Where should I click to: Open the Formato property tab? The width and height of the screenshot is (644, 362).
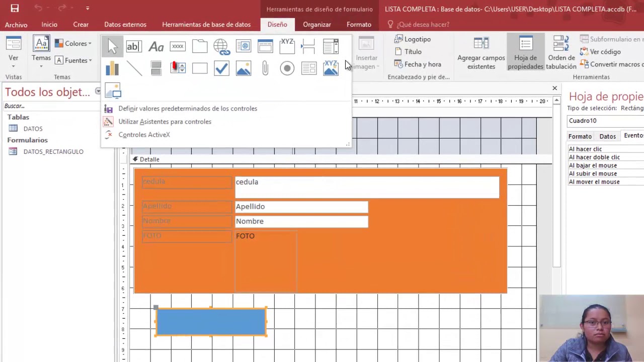pyautogui.click(x=580, y=136)
